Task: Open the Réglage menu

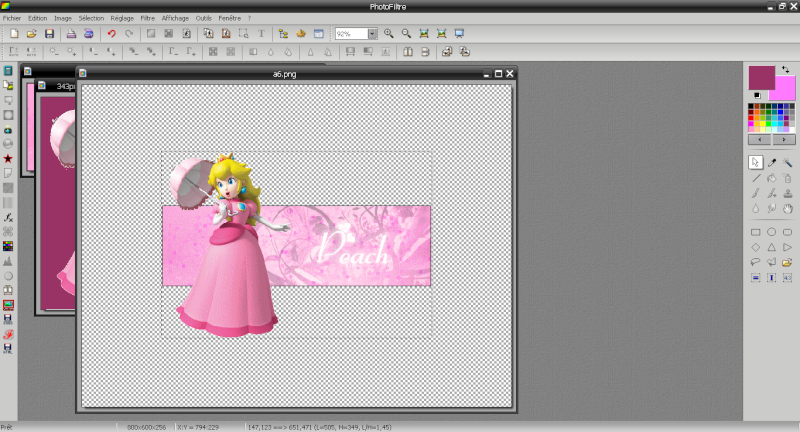Action: [x=122, y=18]
